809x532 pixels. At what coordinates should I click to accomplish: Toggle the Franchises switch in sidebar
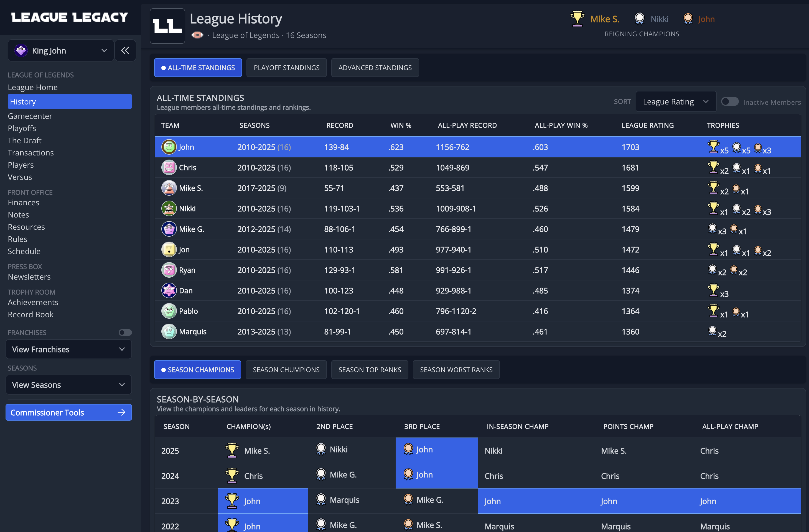coord(125,332)
